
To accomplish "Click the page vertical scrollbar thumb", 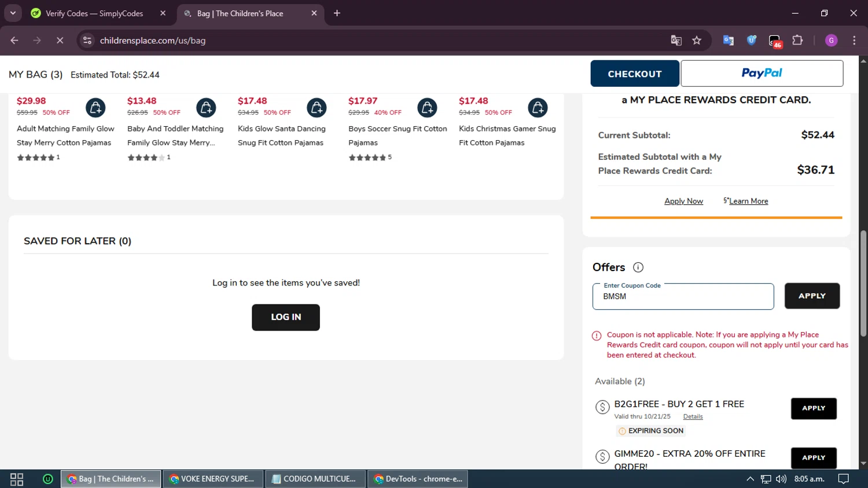I will click(x=863, y=284).
